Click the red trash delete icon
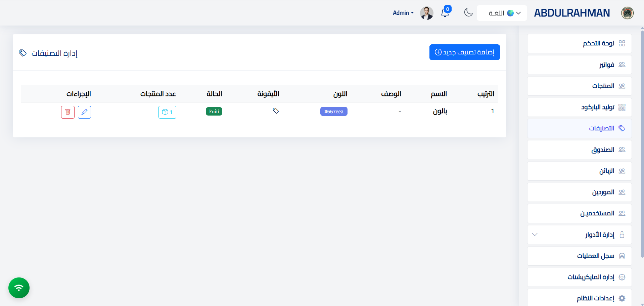 pyautogui.click(x=67, y=112)
